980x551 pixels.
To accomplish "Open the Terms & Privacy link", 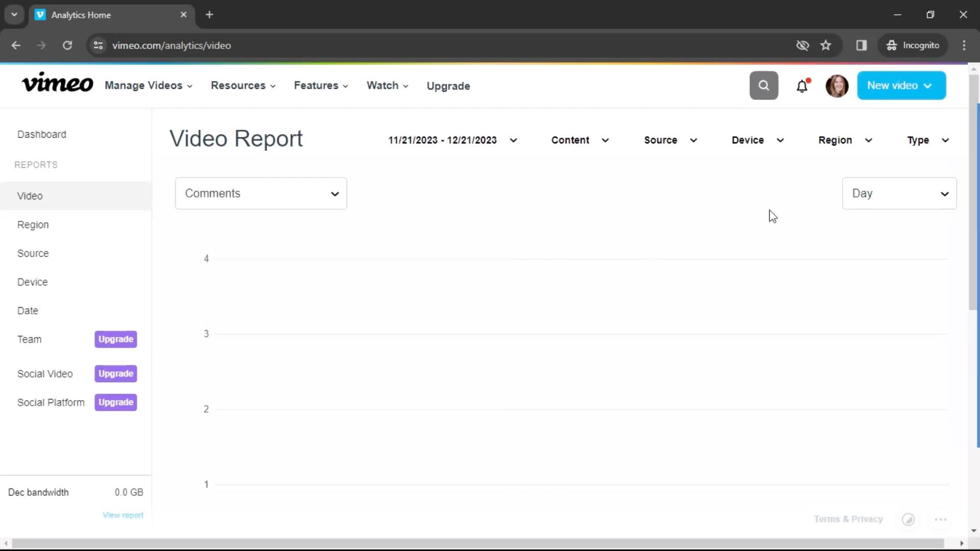I will click(x=848, y=519).
